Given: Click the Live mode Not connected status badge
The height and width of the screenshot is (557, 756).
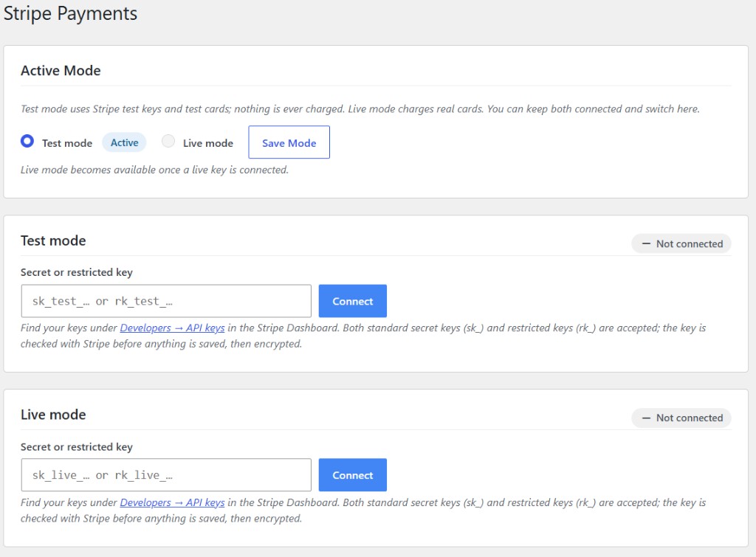Looking at the screenshot, I should pyautogui.click(x=681, y=418).
